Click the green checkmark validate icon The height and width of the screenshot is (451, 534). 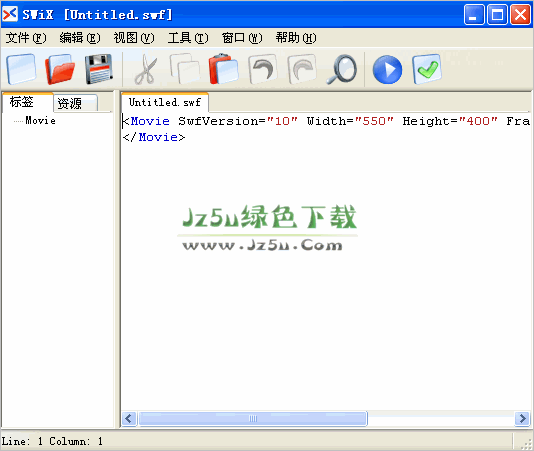427,69
